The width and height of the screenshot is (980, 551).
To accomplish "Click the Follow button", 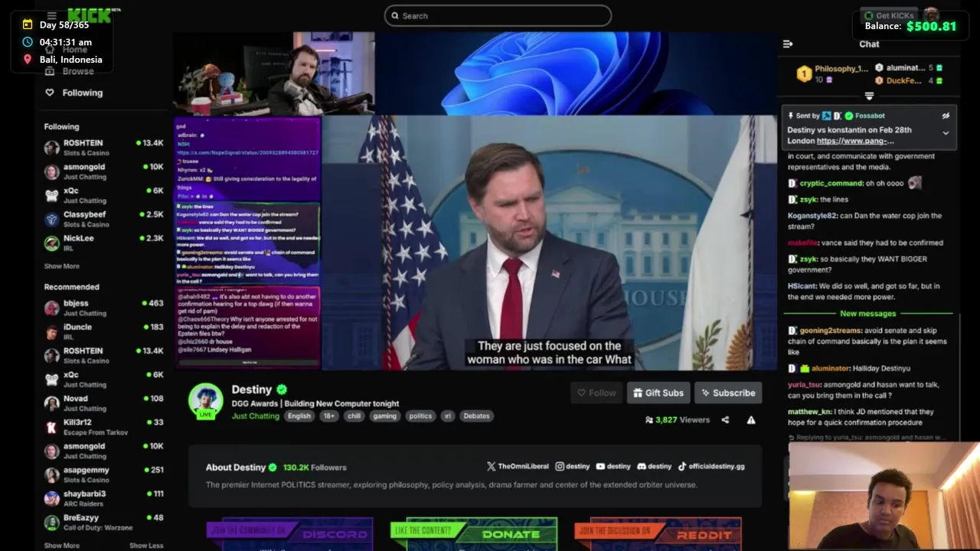I will (x=596, y=393).
